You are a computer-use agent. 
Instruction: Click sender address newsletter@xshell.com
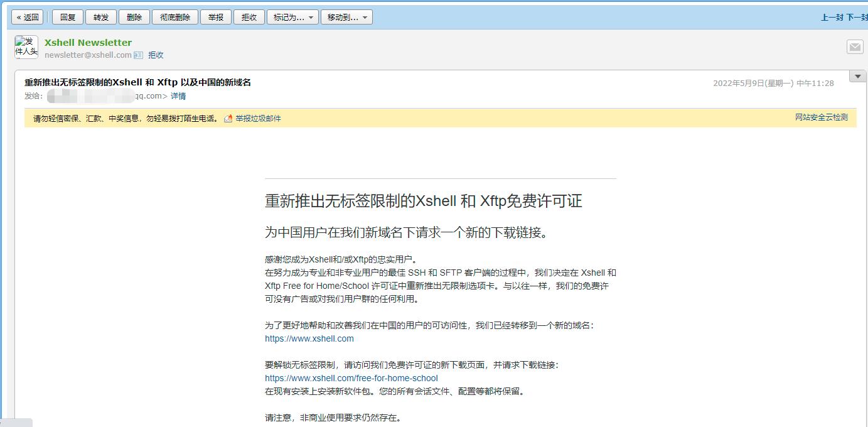coord(88,55)
